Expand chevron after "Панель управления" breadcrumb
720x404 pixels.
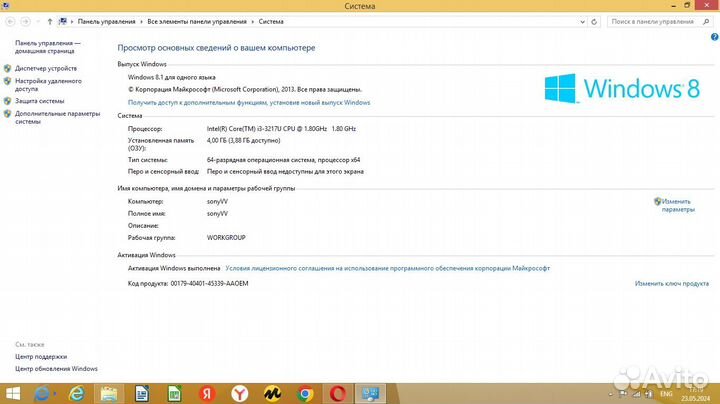[141, 22]
